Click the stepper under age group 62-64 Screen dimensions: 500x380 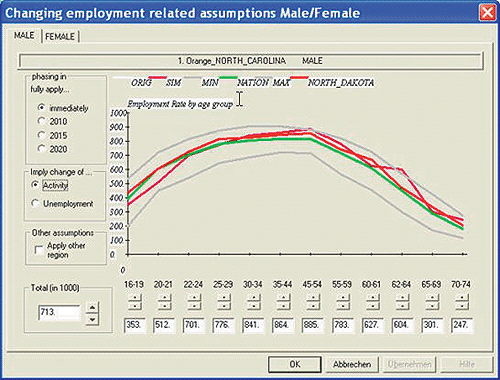pos(402,302)
